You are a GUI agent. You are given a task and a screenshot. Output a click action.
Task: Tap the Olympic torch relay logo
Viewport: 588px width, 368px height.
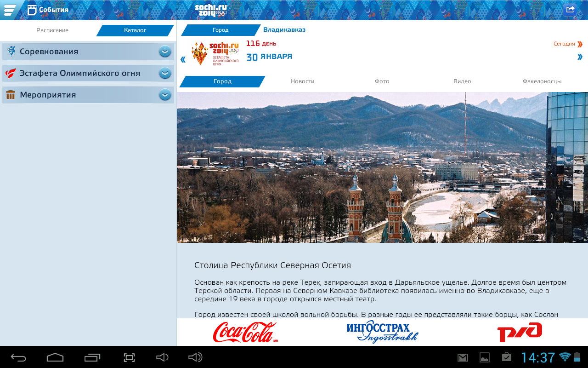[x=215, y=54]
